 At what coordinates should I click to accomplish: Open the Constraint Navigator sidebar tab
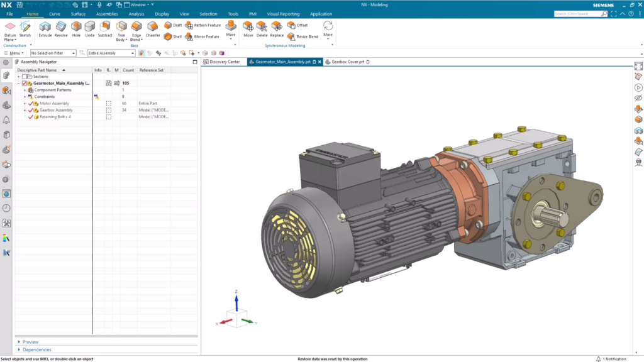pos(6,90)
